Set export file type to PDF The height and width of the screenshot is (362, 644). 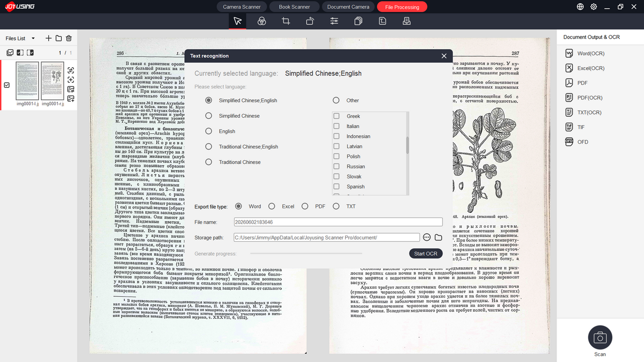pos(305,206)
